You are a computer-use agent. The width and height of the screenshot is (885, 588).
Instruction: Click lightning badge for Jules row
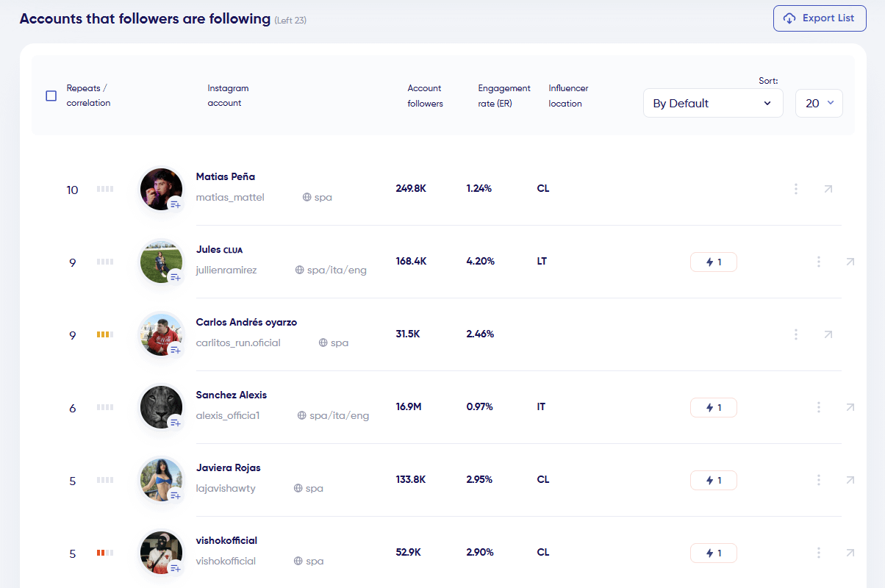(713, 262)
